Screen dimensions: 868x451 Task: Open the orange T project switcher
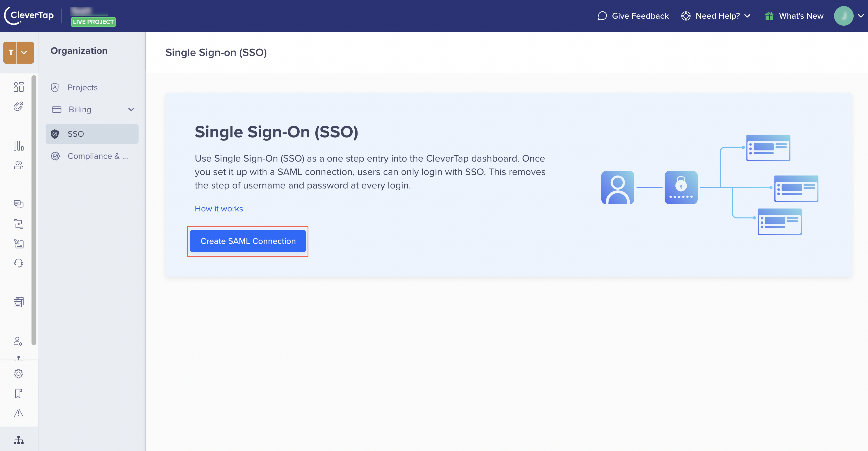pyautogui.click(x=19, y=53)
